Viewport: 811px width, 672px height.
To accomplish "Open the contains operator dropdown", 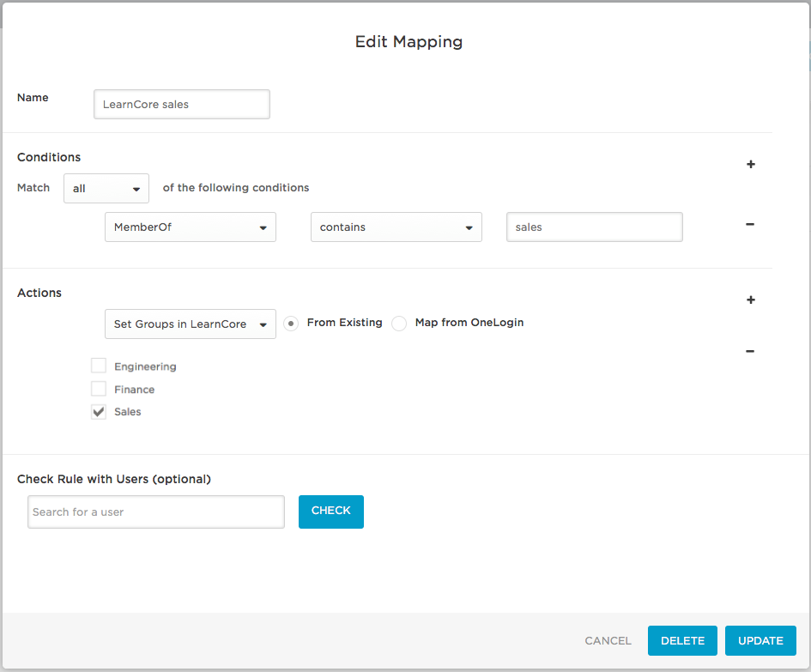I will [396, 227].
